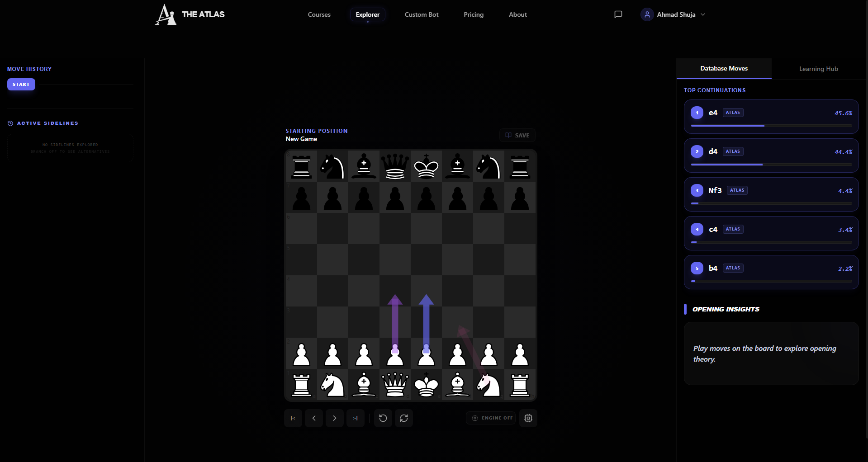Click the reset board rotation icon

click(383, 418)
